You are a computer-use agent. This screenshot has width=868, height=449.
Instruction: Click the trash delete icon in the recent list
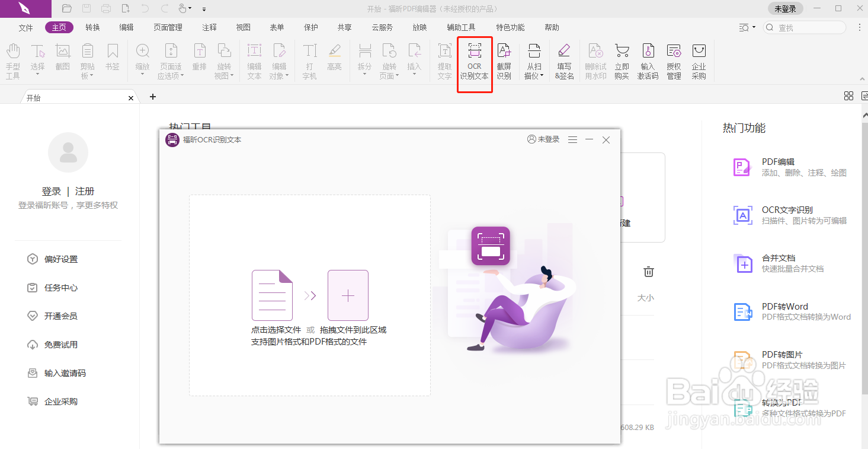(649, 272)
